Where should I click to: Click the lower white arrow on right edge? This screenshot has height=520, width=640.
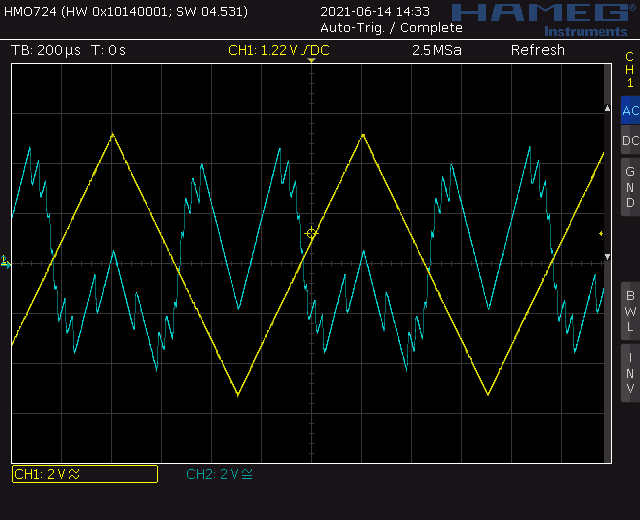608,257
